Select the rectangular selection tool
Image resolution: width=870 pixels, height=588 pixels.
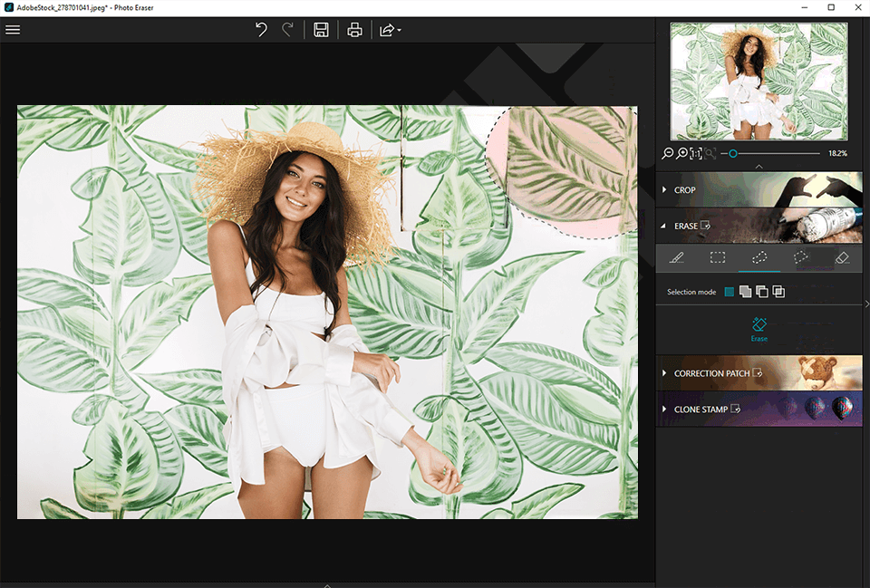tap(718, 258)
